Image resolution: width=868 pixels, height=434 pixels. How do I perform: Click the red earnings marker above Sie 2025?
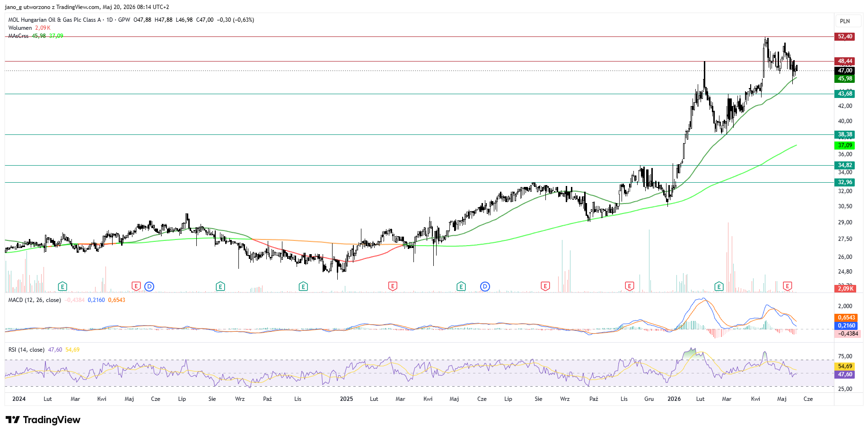[x=545, y=286]
